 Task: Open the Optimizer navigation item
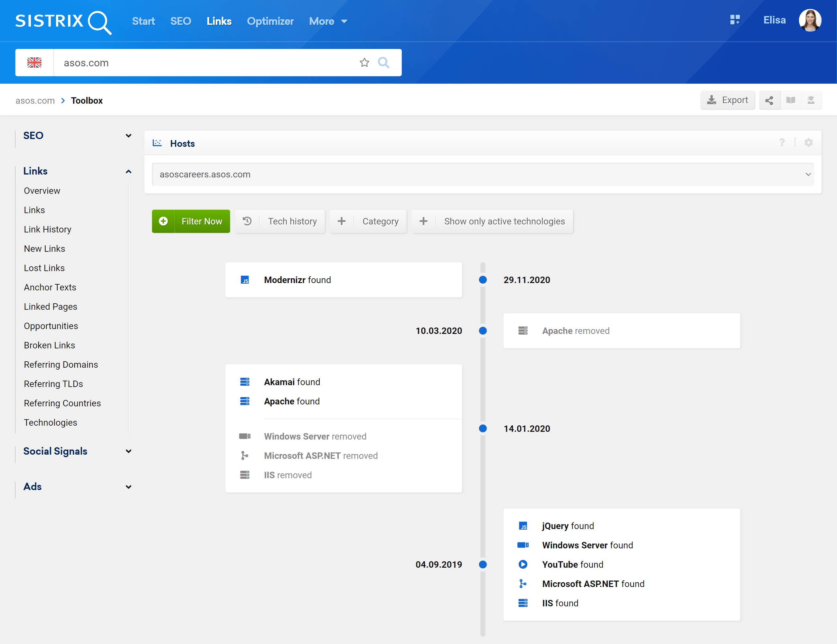coord(270,22)
